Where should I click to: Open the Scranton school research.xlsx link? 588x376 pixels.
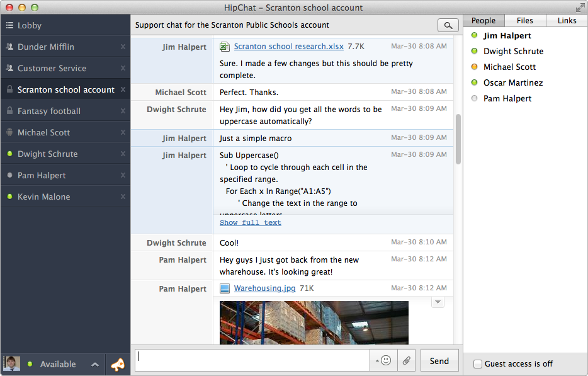[x=288, y=47]
